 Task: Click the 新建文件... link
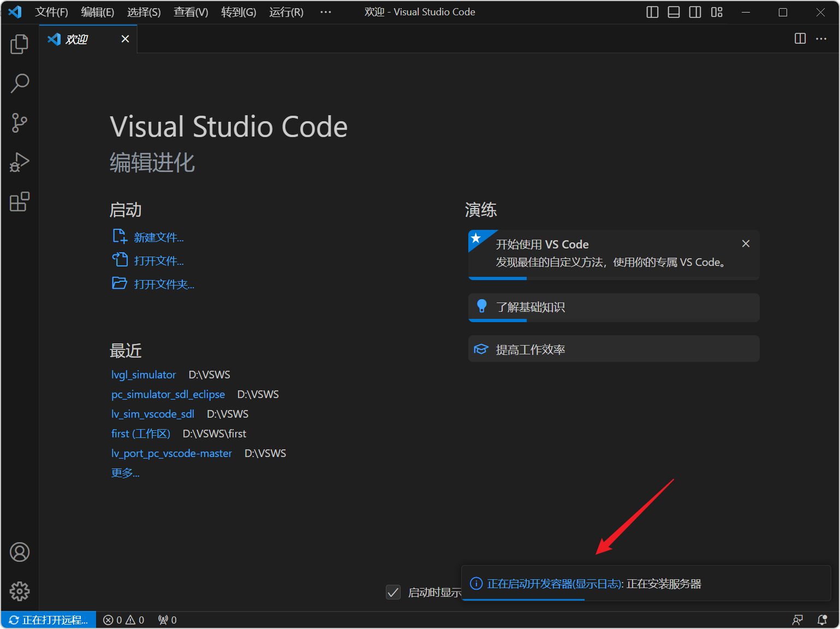(x=159, y=238)
